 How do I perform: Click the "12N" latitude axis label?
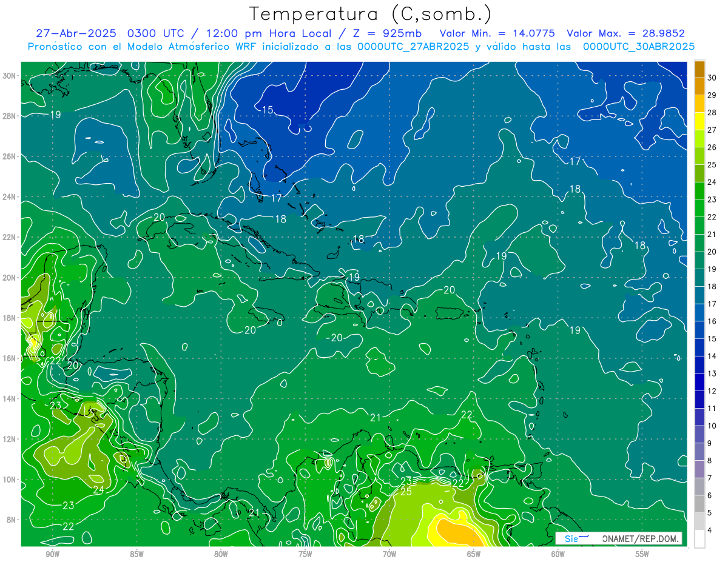tap(10, 439)
